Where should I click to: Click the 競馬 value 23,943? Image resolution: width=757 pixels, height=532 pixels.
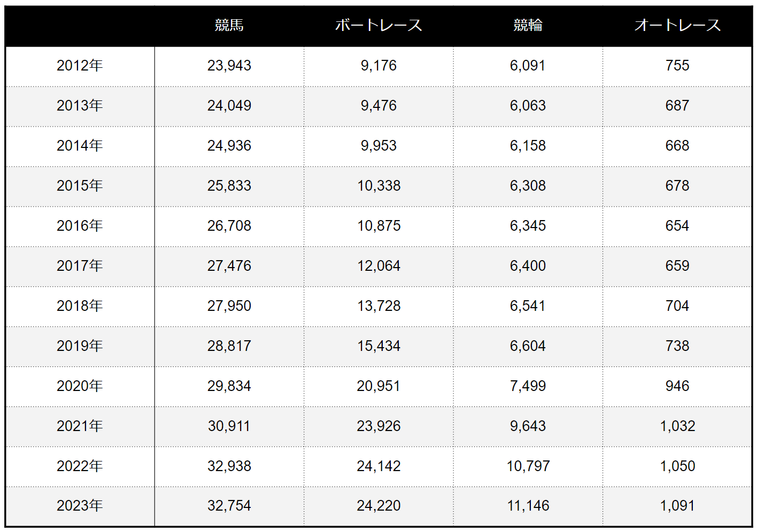229,65
